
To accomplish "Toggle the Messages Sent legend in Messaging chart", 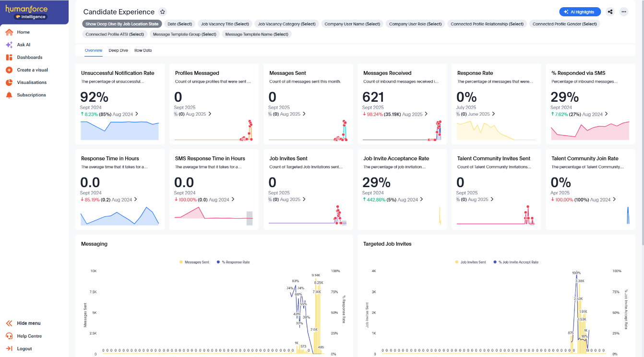I will pos(194,262).
